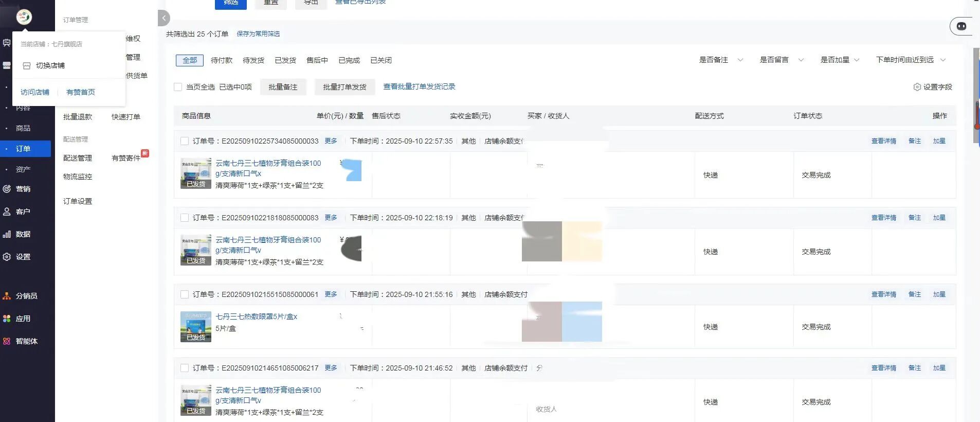The height and width of the screenshot is (422, 980).
Task: Click 保存为常用筛选 link
Action: [x=258, y=34]
